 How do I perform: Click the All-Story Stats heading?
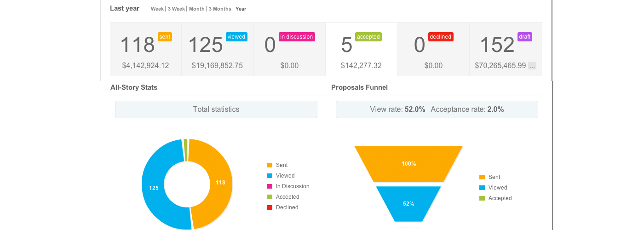pyautogui.click(x=134, y=87)
